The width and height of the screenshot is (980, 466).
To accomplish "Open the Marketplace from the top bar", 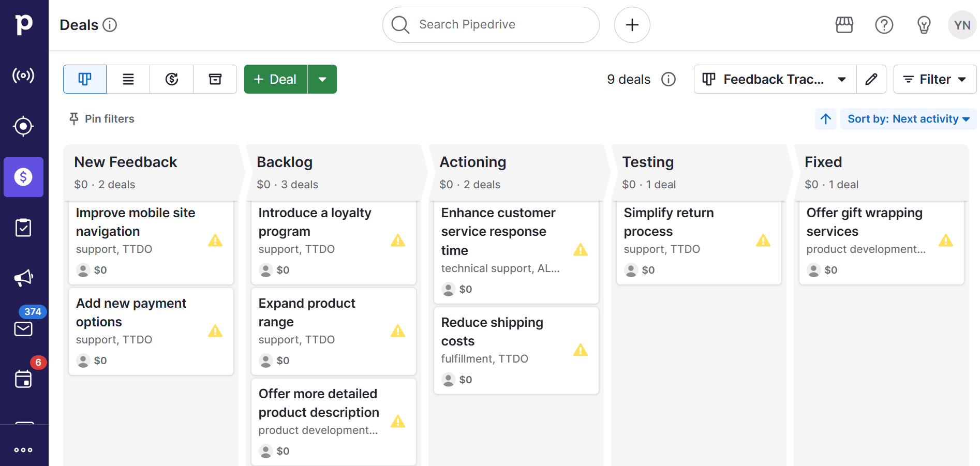I will pyautogui.click(x=844, y=24).
